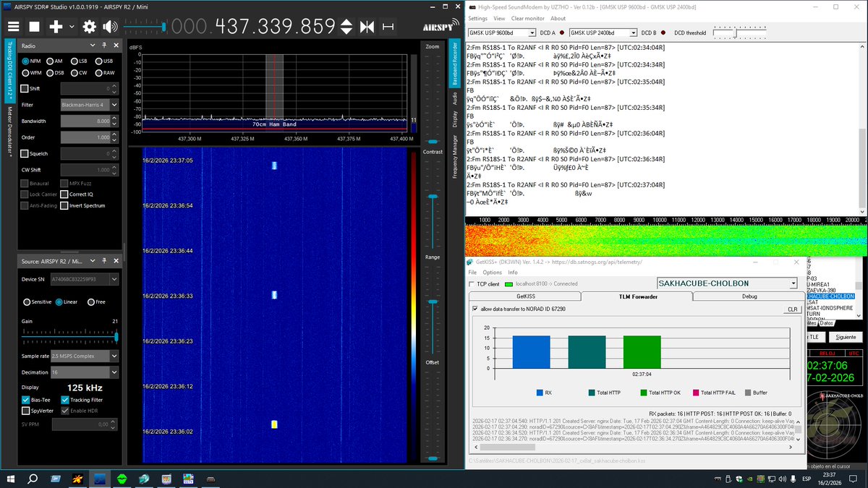
Task: Open the SAKHACUBE-CHOLBON satellite dropdown
Action: 793,283
